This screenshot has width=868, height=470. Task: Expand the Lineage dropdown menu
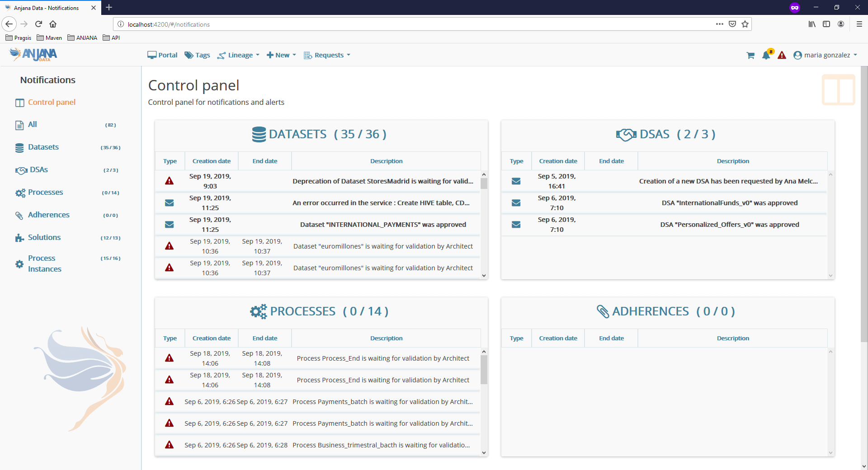pos(239,55)
